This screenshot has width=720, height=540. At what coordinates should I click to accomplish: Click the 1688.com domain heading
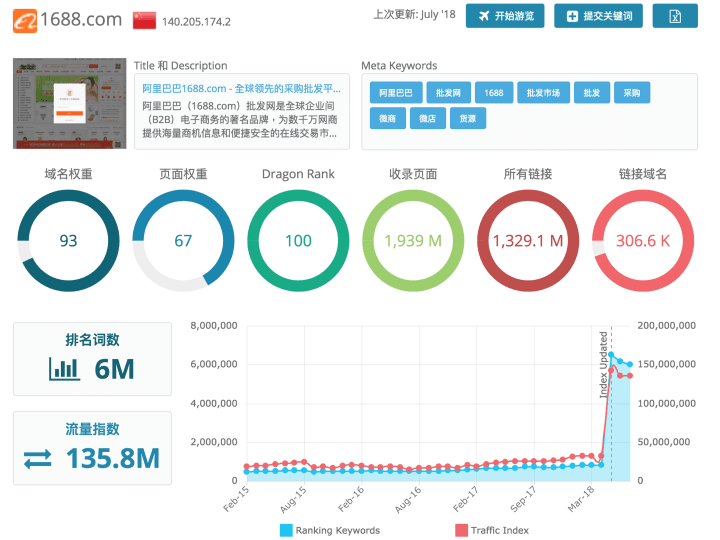(x=81, y=20)
